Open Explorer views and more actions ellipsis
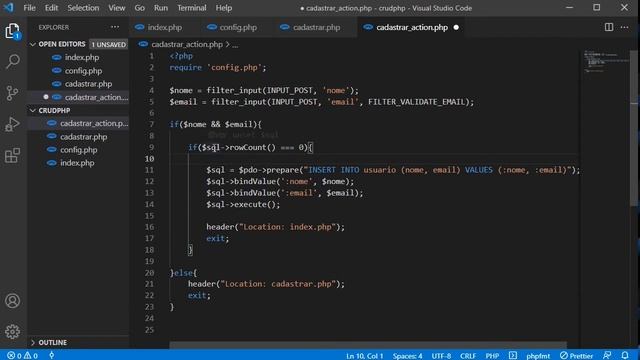 coord(115,27)
